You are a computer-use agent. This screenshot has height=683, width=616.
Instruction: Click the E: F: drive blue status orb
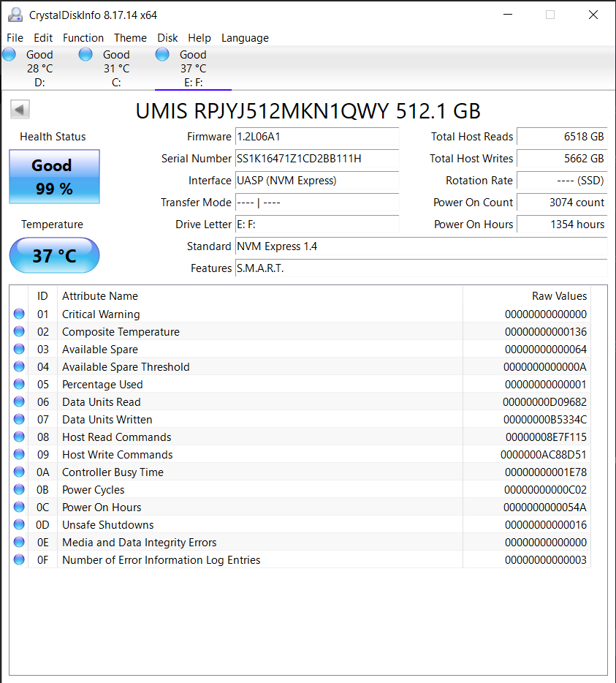[162, 54]
